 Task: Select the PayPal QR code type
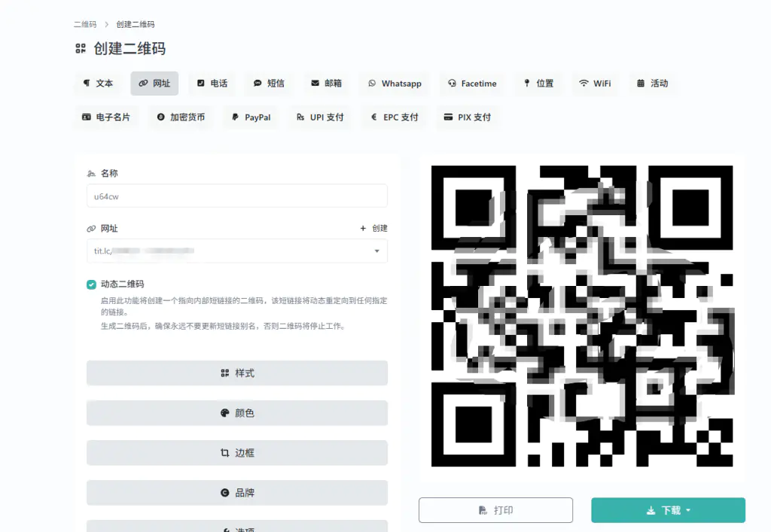click(x=250, y=117)
